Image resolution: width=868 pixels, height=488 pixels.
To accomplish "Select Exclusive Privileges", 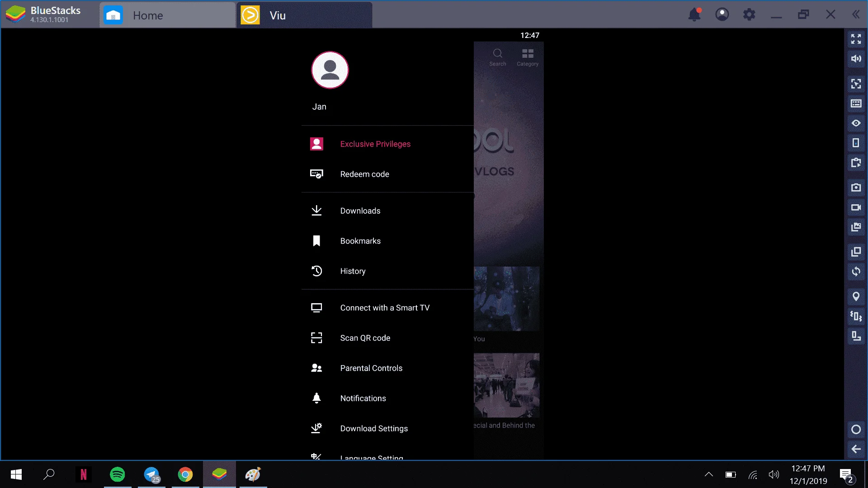I will click(x=387, y=144).
